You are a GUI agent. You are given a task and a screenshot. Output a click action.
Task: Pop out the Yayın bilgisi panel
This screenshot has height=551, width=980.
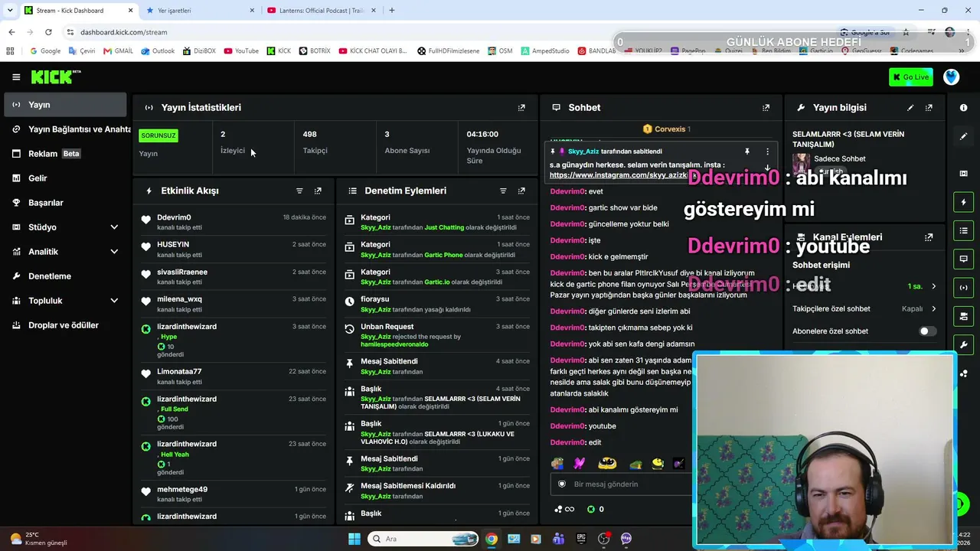tap(929, 108)
